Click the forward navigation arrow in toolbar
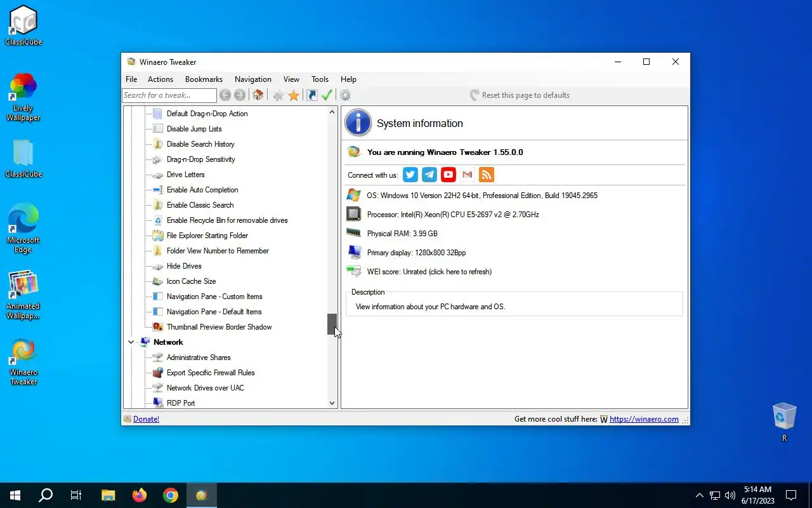Screen dimensions: 812x508 [x=240, y=95]
